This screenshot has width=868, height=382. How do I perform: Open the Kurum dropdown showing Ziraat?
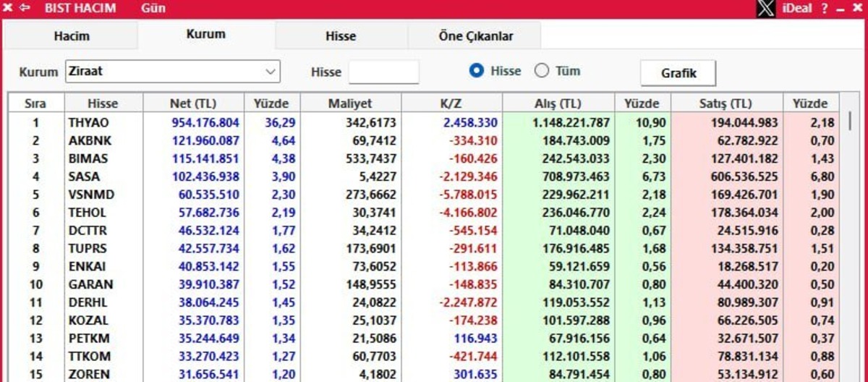(172, 72)
